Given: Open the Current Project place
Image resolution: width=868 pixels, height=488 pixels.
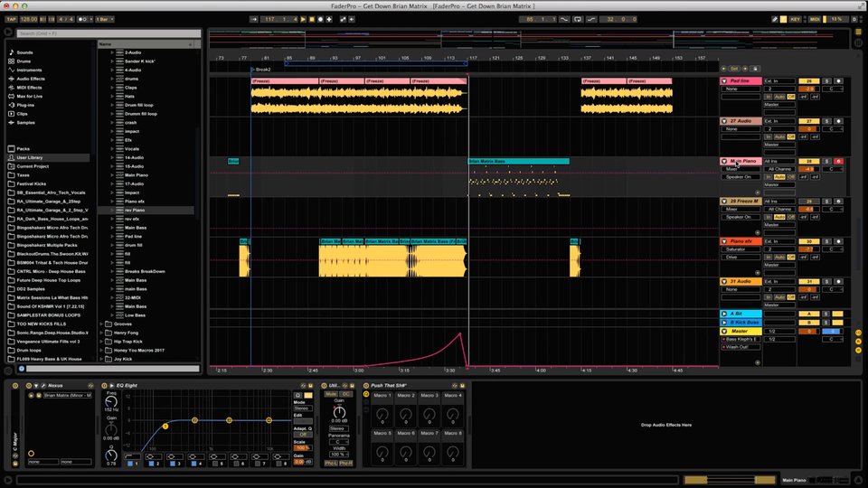Looking at the screenshot, I should (x=33, y=166).
